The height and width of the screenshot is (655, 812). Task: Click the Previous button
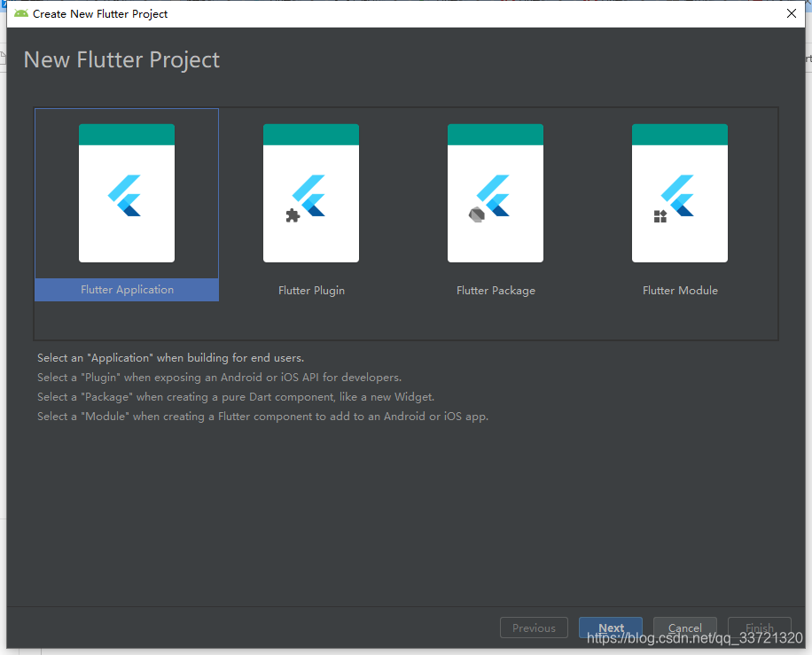pyautogui.click(x=534, y=628)
